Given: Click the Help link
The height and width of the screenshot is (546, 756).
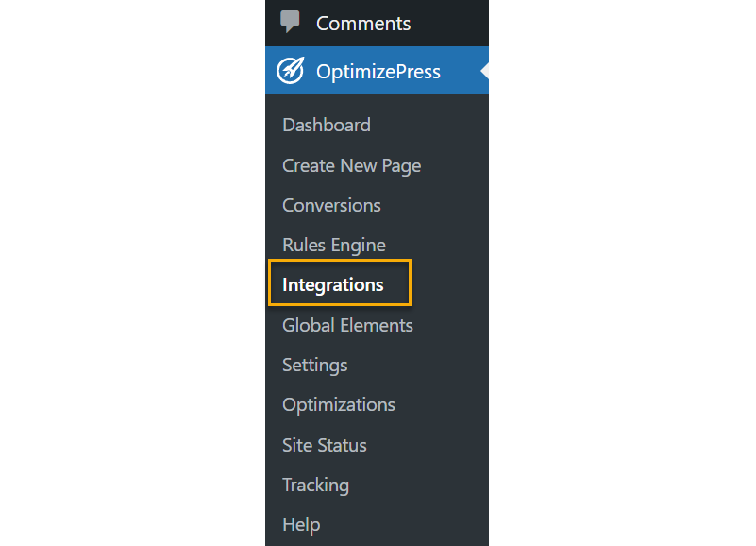Looking at the screenshot, I should 301,524.
